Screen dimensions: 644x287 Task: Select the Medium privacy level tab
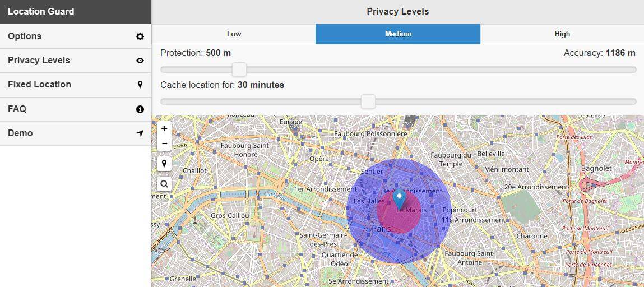(398, 34)
